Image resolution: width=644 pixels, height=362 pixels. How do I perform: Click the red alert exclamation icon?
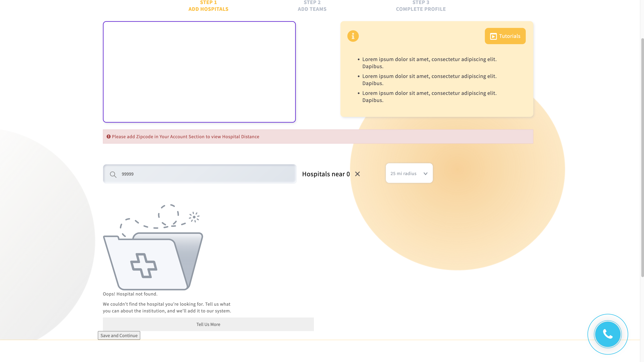coord(108,137)
